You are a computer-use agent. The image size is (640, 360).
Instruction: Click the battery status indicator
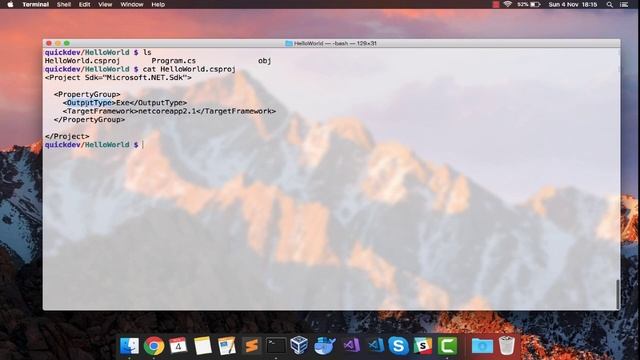(x=529, y=4)
